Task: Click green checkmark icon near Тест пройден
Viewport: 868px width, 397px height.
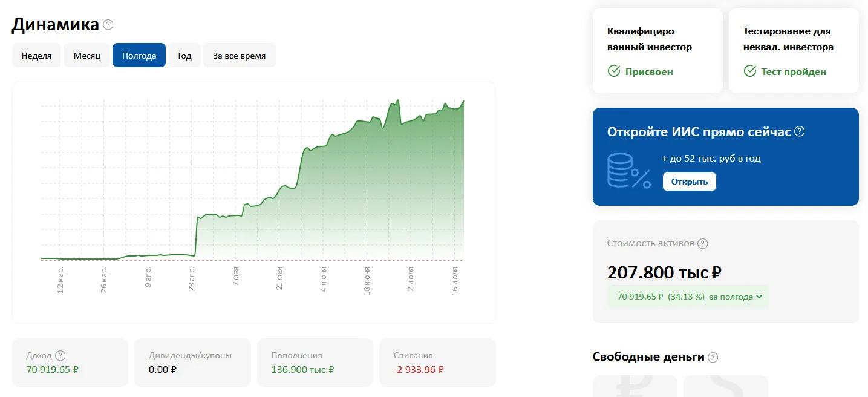Action: pyautogui.click(x=750, y=71)
